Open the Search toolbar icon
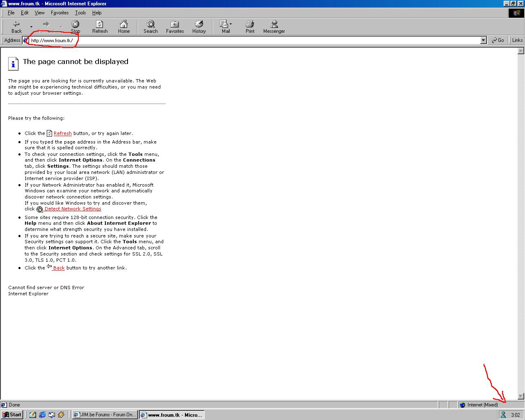Image resolution: width=525 pixels, height=420 pixels. (151, 27)
